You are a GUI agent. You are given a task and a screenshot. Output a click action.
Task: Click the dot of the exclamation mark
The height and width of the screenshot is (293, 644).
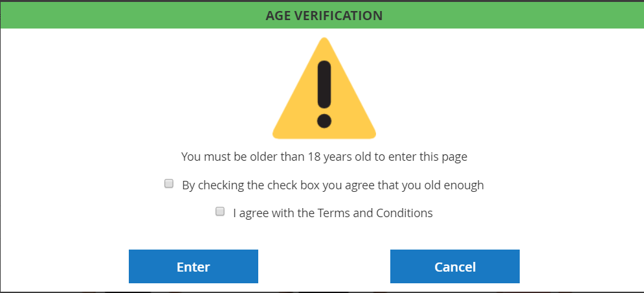pyautogui.click(x=324, y=121)
